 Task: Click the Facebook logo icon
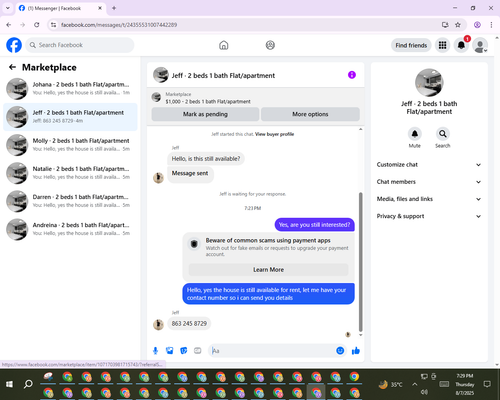(14, 45)
